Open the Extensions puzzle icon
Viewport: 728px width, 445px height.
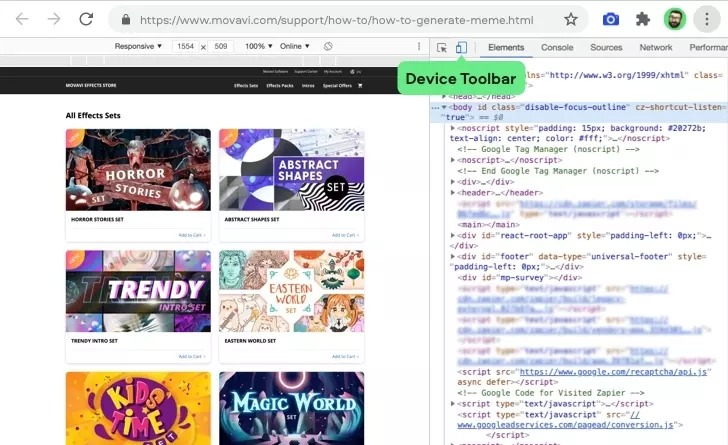[x=643, y=20]
